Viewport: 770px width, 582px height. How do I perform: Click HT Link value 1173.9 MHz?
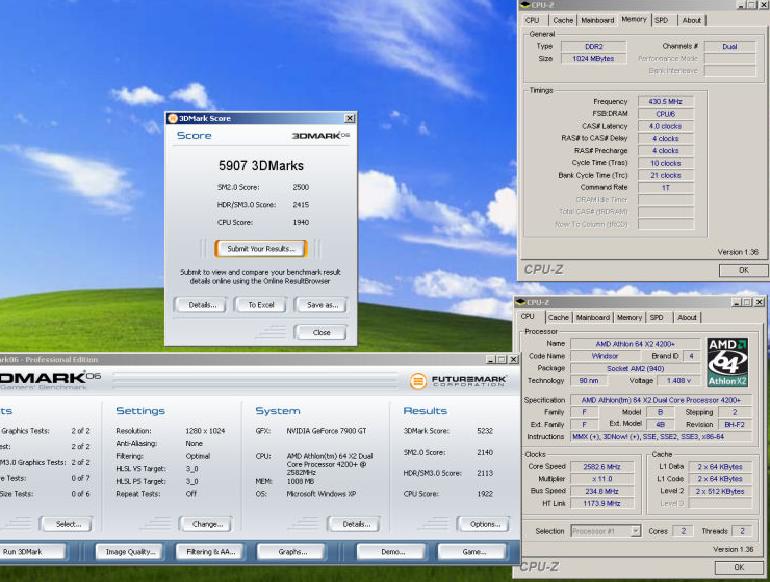coord(602,503)
